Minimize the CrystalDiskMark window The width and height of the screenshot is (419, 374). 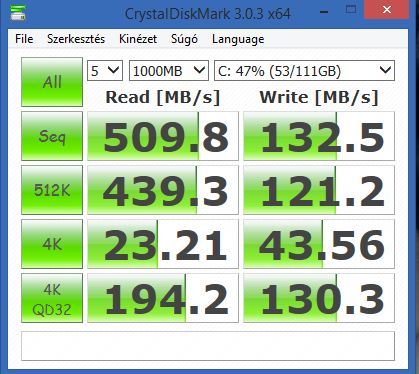click(324, 12)
